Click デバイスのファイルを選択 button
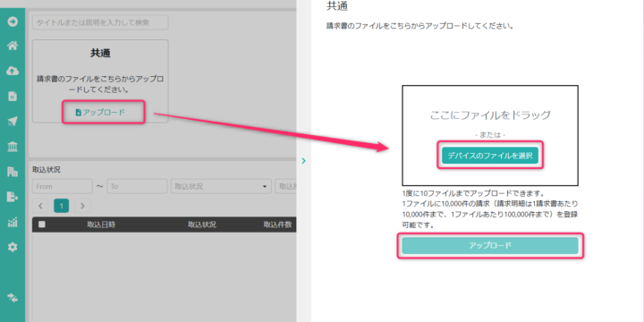 point(490,156)
